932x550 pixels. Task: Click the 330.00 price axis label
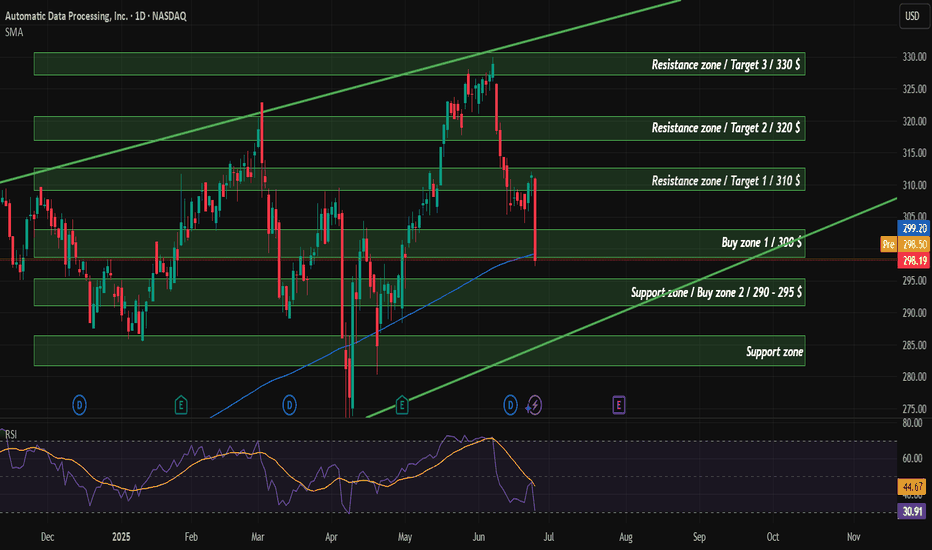[914, 57]
